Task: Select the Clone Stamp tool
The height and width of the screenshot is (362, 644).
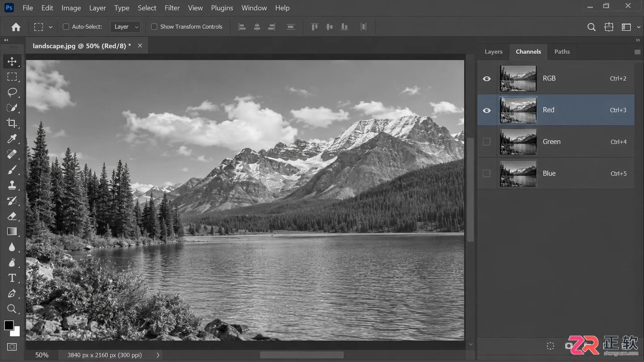Action: [12, 185]
